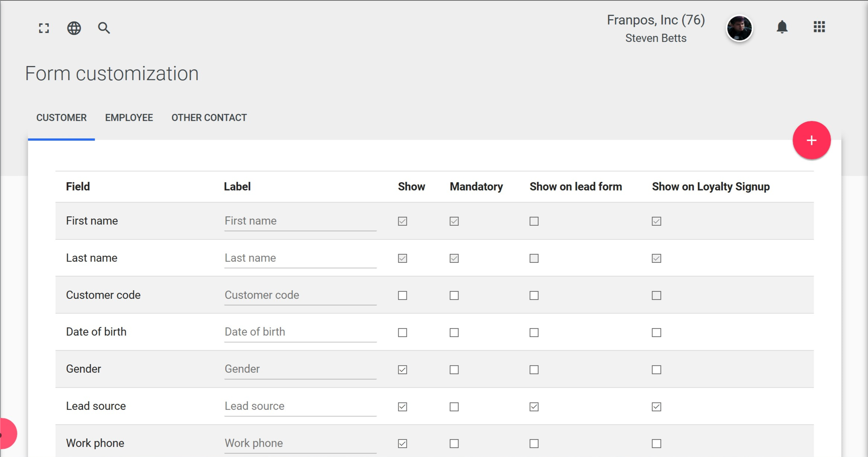Enable Loyalty Signup for Work phone

656,444
